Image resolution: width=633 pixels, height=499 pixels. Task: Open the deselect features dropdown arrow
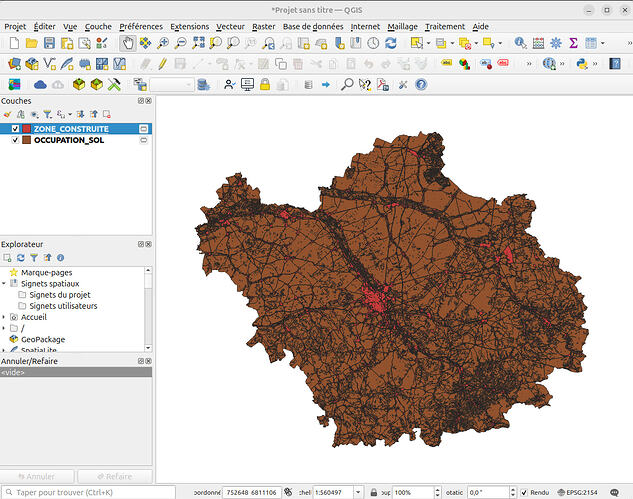click(x=476, y=43)
